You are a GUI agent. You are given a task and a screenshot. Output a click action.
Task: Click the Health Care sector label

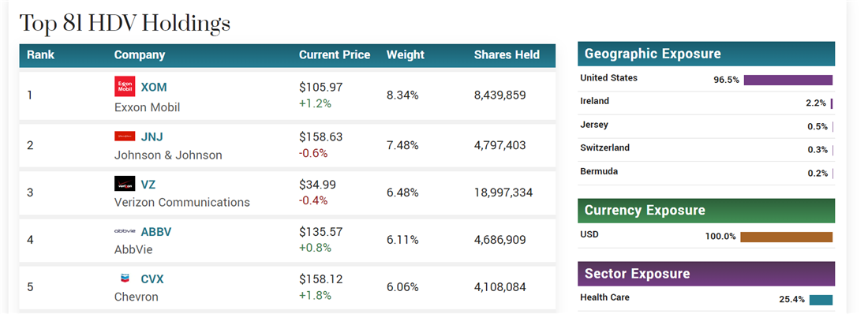click(604, 297)
